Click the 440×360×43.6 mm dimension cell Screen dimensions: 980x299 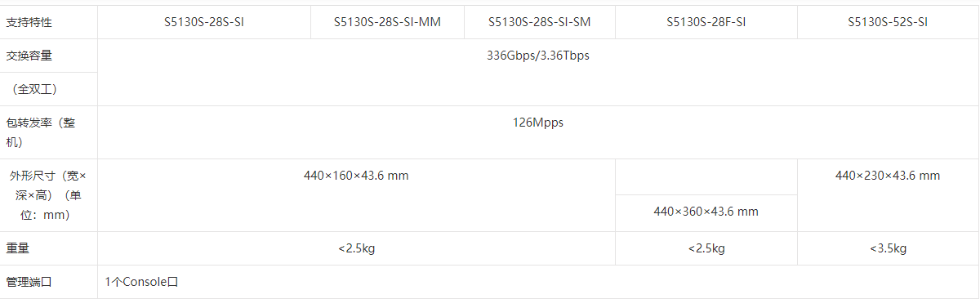(706, 212)
